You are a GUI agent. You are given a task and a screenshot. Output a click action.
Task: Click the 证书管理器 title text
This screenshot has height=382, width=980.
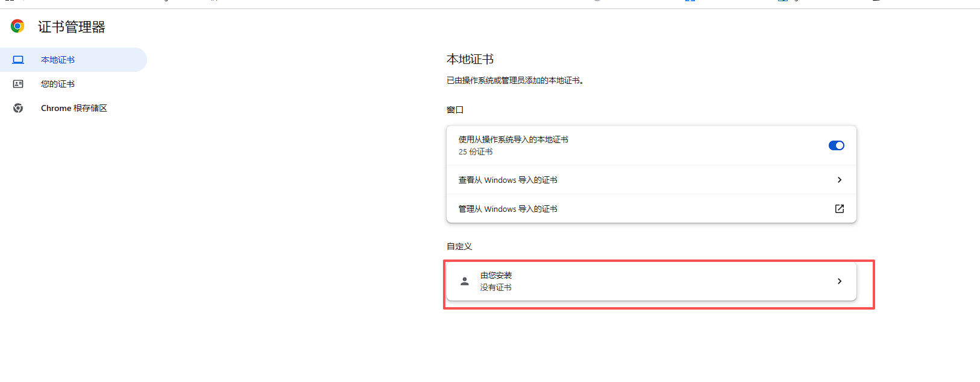click(72, 27)
